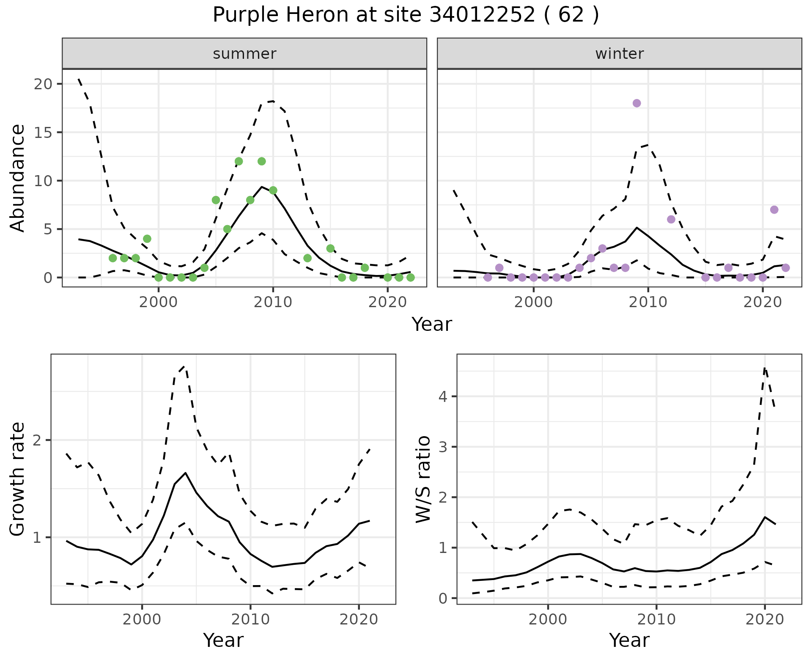Click the 2020 tick label in winter panel
Viewport: 812px width, 660px height.
(762, 302)
